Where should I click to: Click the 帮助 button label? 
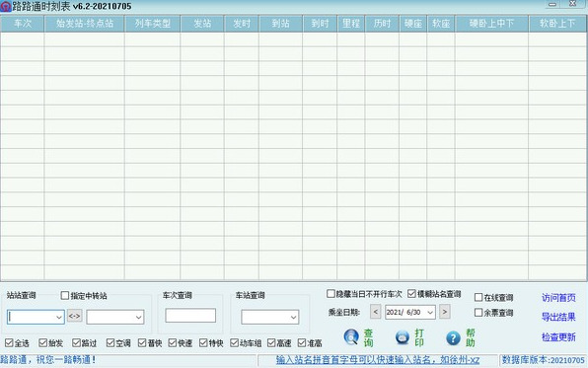click(x=471, y=337)
